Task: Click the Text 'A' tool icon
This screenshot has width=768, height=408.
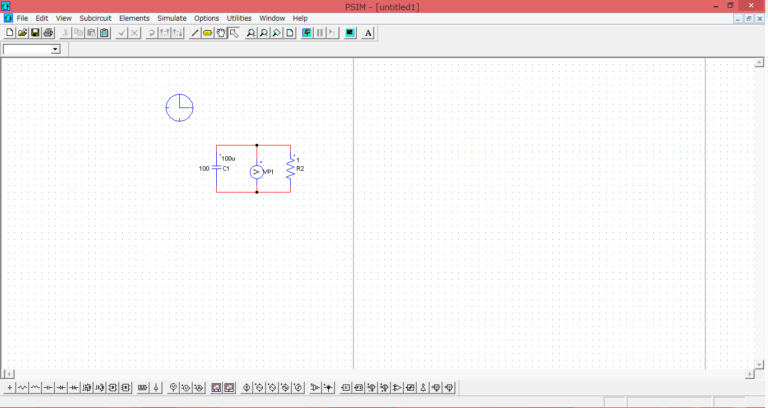Action: (368, 33)
